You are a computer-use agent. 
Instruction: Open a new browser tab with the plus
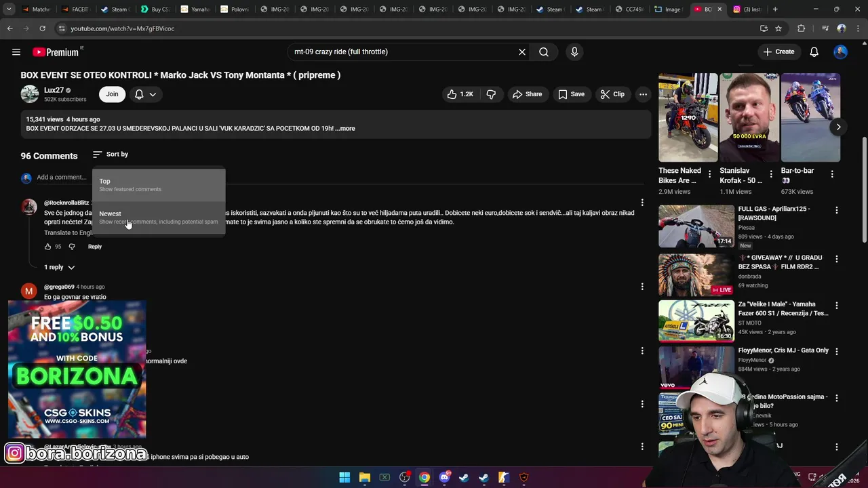click(x=775, y=9)
